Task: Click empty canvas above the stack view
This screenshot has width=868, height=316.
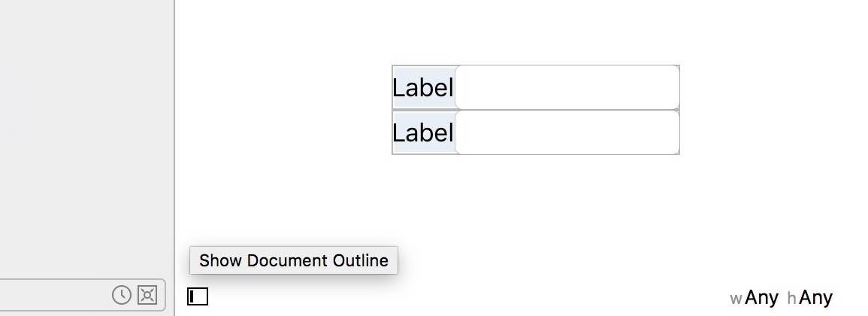Action: point(520,31)
